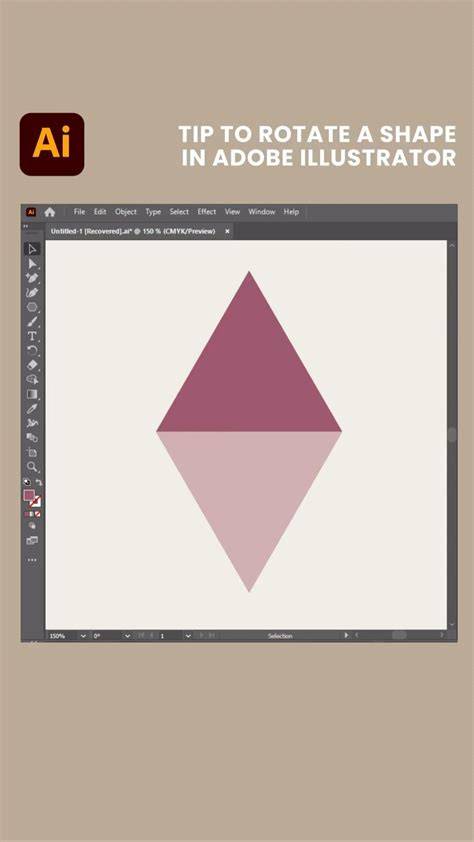Viewport: 474px width, 842px height.
Task: Select the Curvature tool
Action: (x=32, y=293)
